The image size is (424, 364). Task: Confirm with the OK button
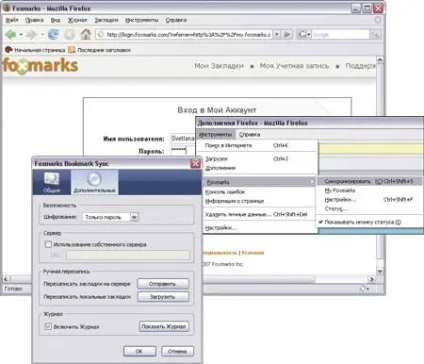click(139, 351)
